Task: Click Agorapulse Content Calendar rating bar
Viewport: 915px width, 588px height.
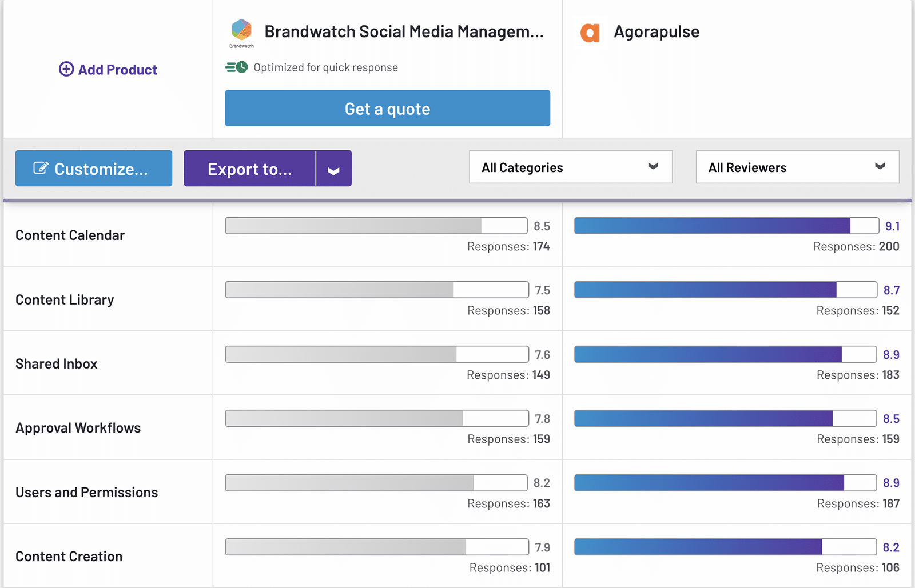Action: [726, 226]
